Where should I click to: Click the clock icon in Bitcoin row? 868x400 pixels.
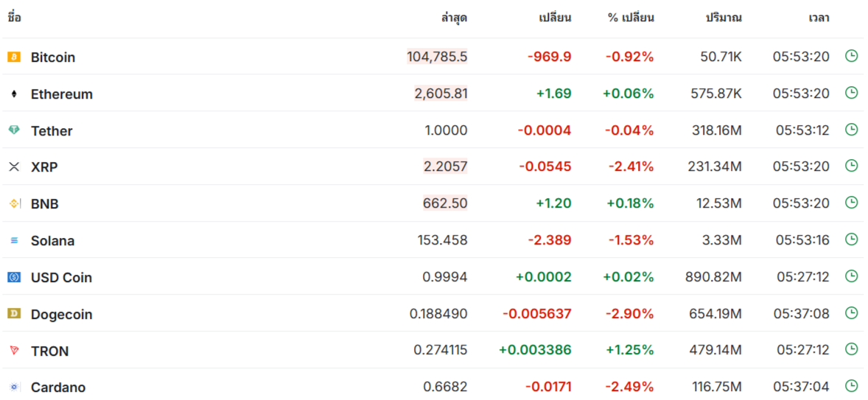tap(851, 56)
